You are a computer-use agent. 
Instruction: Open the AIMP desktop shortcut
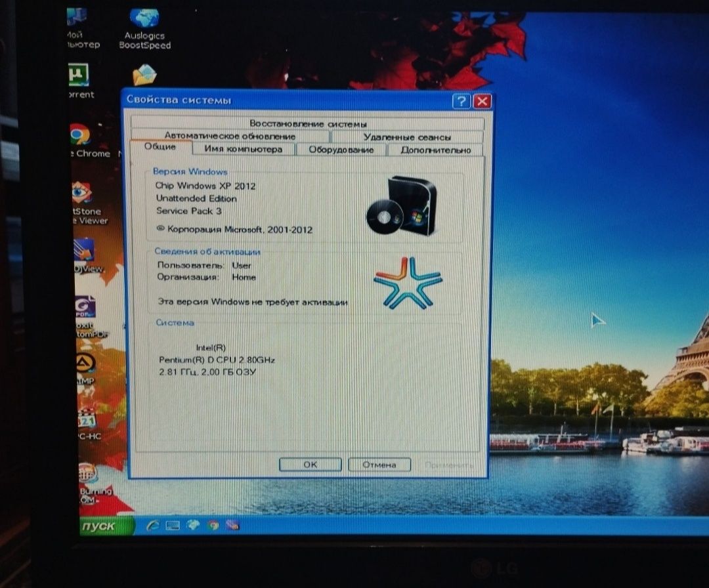85,369
